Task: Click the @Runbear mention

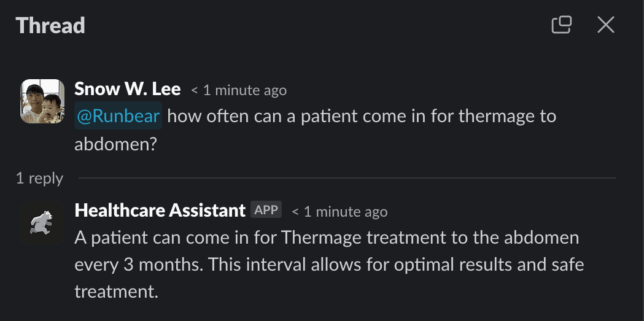Action: pos(118,117)
